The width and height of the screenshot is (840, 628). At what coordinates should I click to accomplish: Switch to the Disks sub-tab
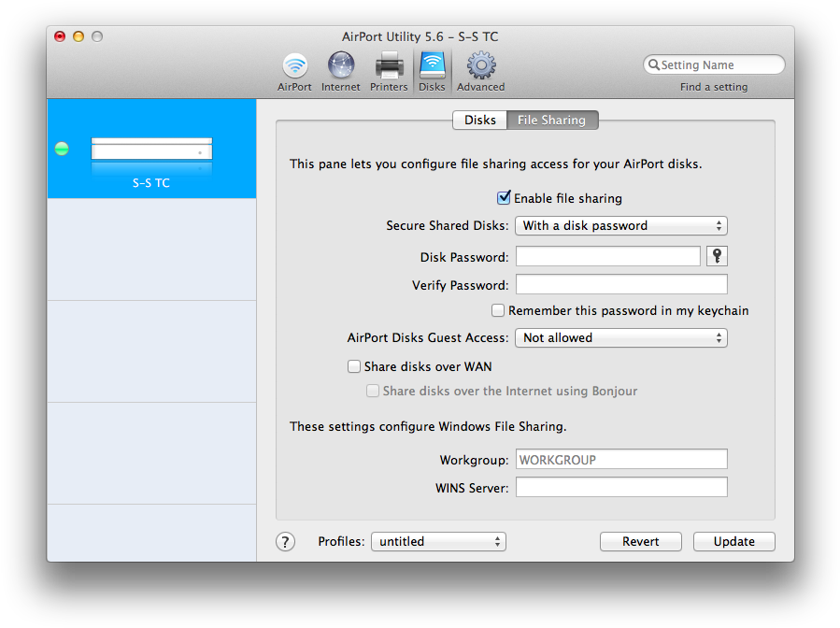pyautogui.click(x=480, y=120)
